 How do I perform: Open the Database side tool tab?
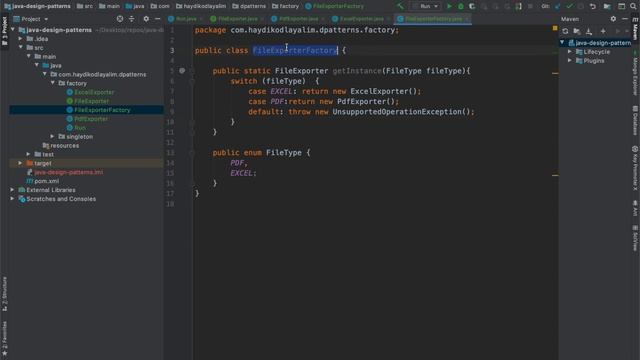pos(635,120)
